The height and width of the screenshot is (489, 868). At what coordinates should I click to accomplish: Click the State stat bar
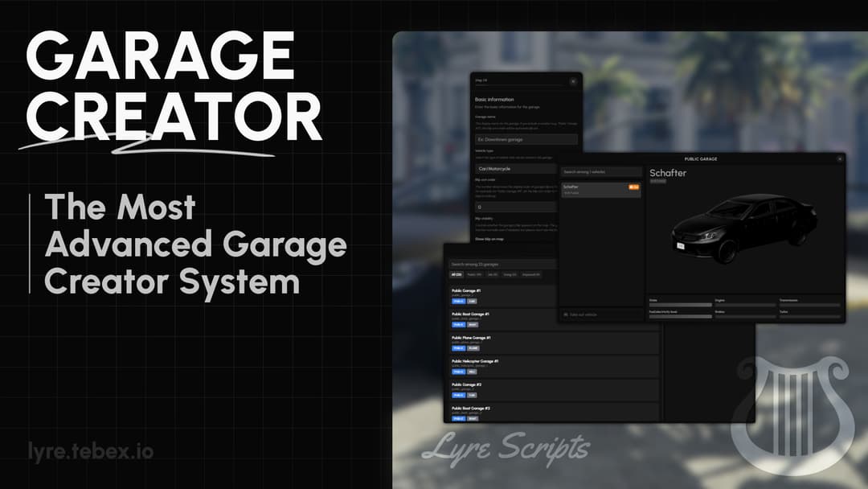[680, 305]
